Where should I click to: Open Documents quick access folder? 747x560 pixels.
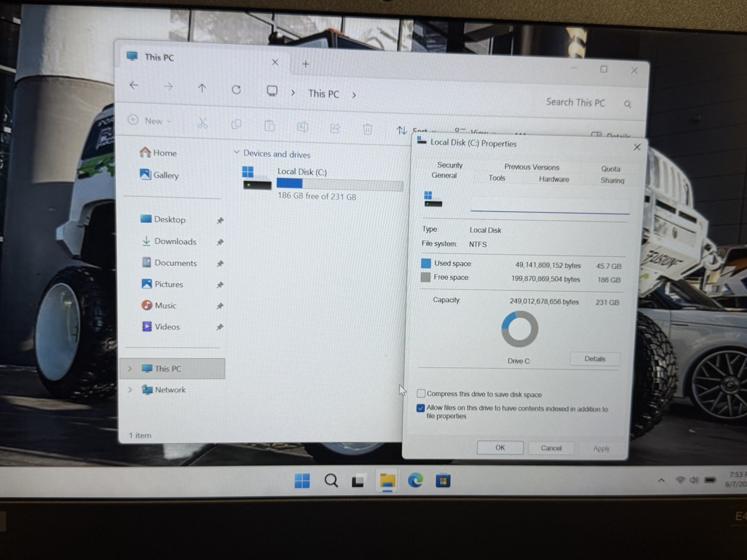tap(169, 263)
